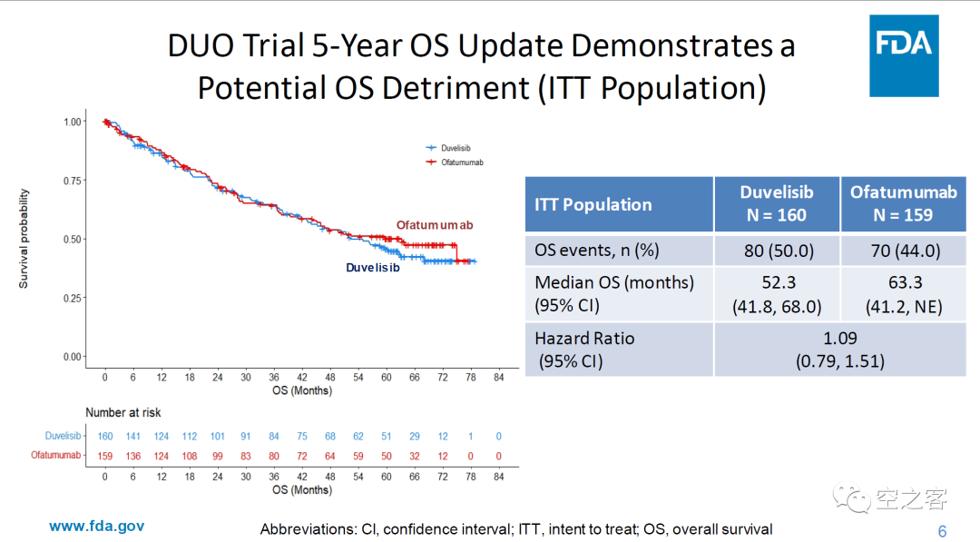Select '84' in the Duvelisib at-risk row
Image resolution: width=980 pixels, height=542 pixels.
[x=274, y=437]
